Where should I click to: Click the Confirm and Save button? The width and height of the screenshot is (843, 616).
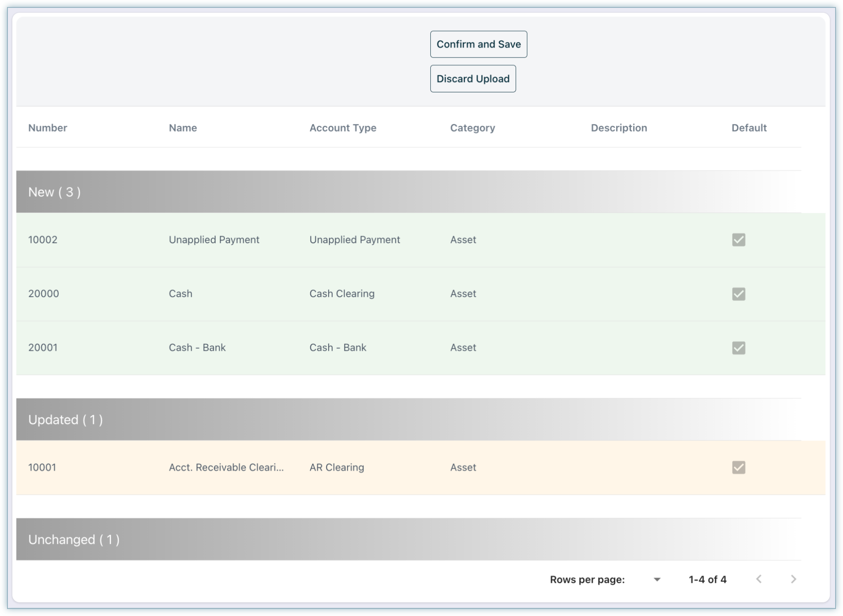(x=478, y=44)
